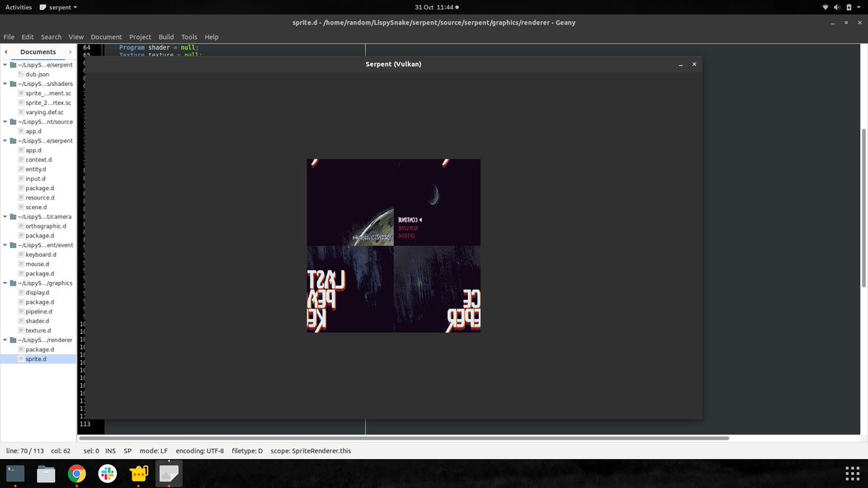The height and width of the screenshot is (488, 868).
Task: Open Slack from the dock
Action: [x=107, y=474]
